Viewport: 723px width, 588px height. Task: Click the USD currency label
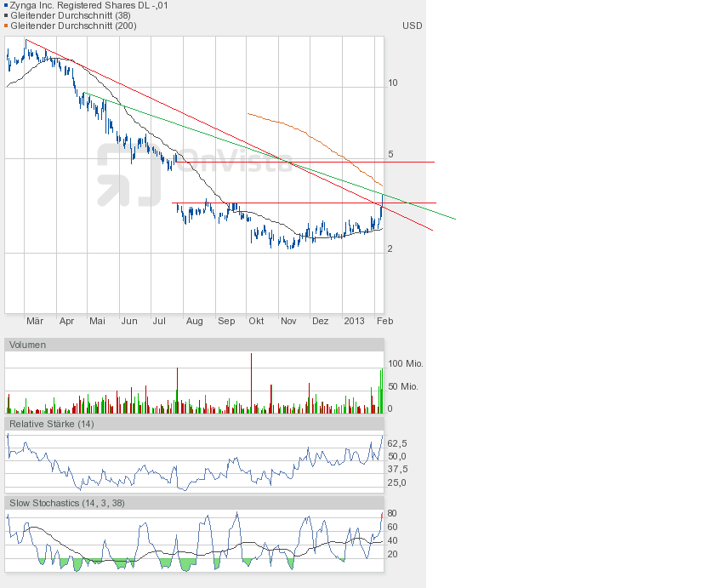tap(412, 26)
